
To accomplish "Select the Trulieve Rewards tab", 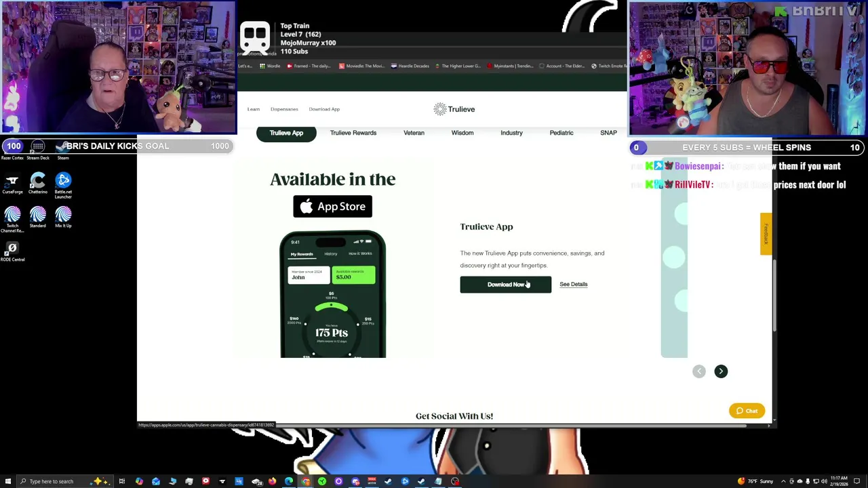I will tap(353, 133).
